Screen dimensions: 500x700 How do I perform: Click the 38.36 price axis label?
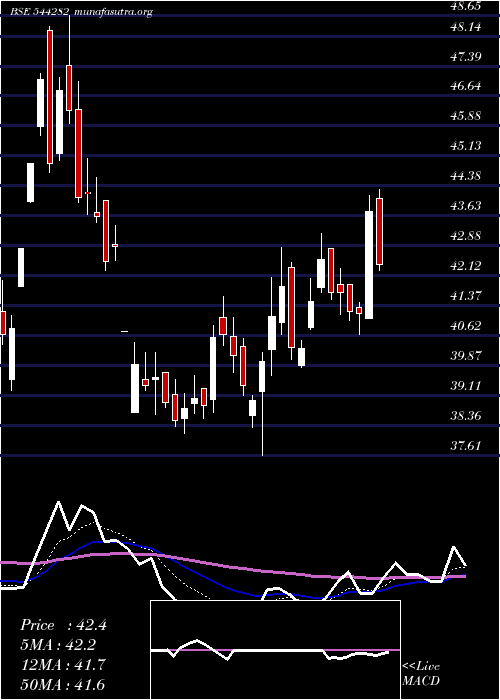(x=466, y=416)
